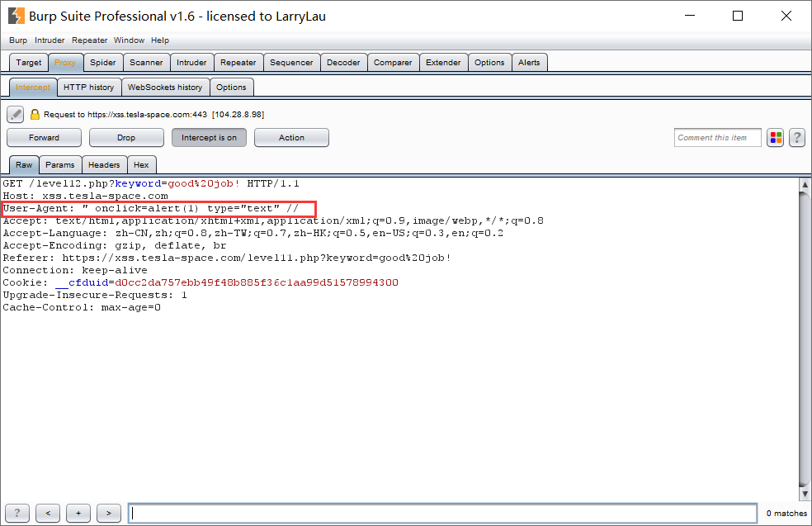
Task: Click the plus search options button
Action: [78, 513]
